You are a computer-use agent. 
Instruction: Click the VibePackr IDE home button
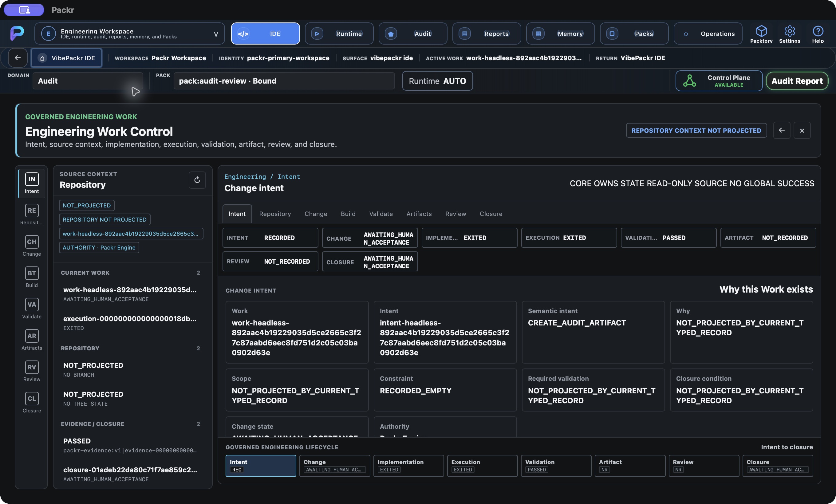(x=66, y=58)
